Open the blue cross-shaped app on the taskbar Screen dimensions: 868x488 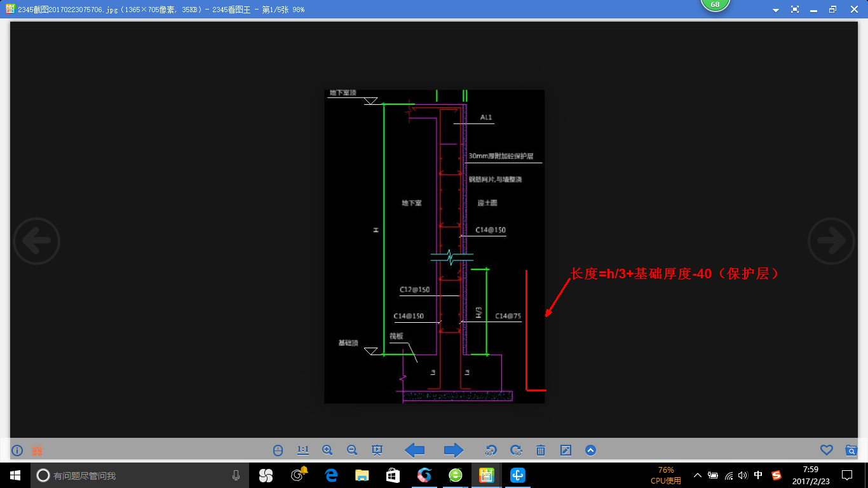518,475
